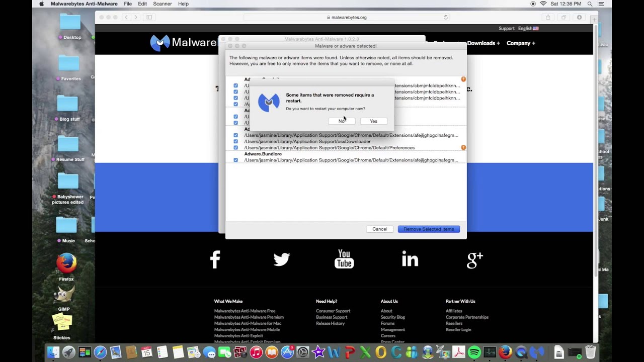Open the Google Plus icon on the webpage
Viewport: 644px width, 362px height.
point(475,260)
